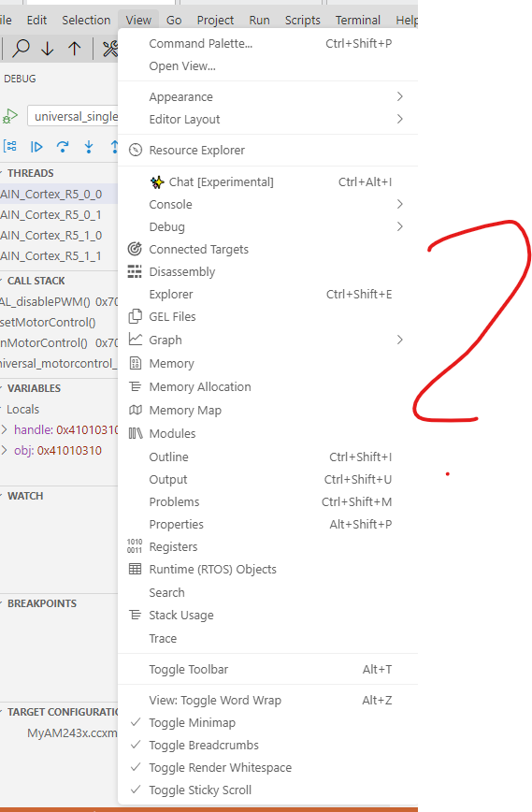Toggle Render Whitespace option
Screen dimensions: 532x812
[x=267, y=767]
